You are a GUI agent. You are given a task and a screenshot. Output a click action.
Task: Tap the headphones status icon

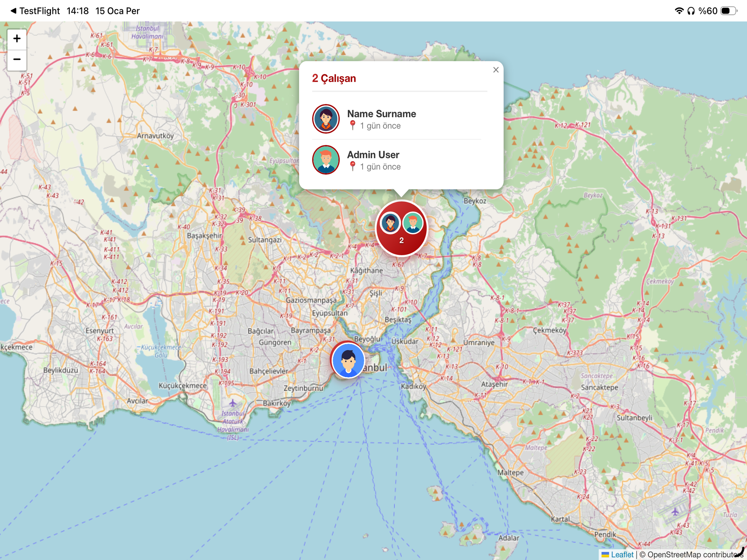tap(691, 11)
